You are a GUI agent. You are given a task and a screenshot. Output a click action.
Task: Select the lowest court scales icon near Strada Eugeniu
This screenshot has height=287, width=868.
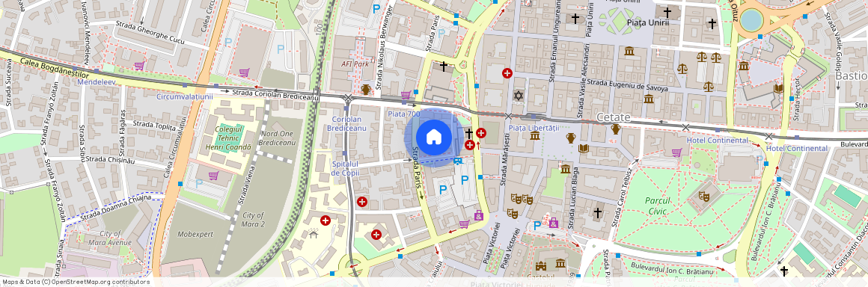[x=708, y=86]
